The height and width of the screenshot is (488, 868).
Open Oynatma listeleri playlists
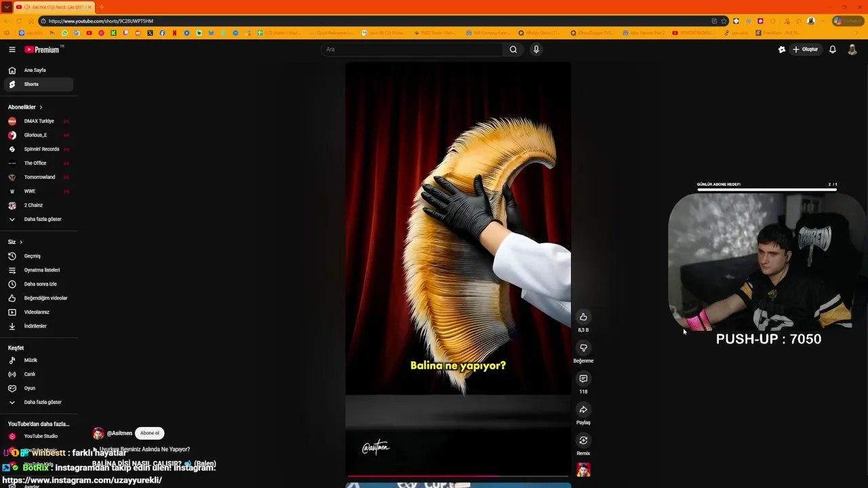pyautogui.click(x=37, y=270)
